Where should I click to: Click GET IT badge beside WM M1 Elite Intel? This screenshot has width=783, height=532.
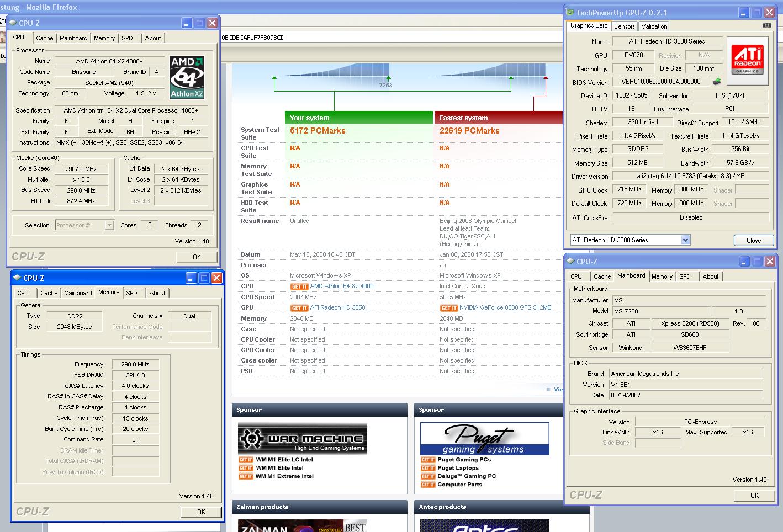pyautogui.click(x=246, y=468)
